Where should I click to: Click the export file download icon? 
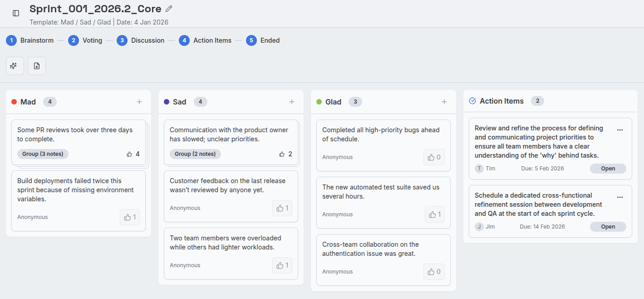pyautogui.click(x=37, y=66)
